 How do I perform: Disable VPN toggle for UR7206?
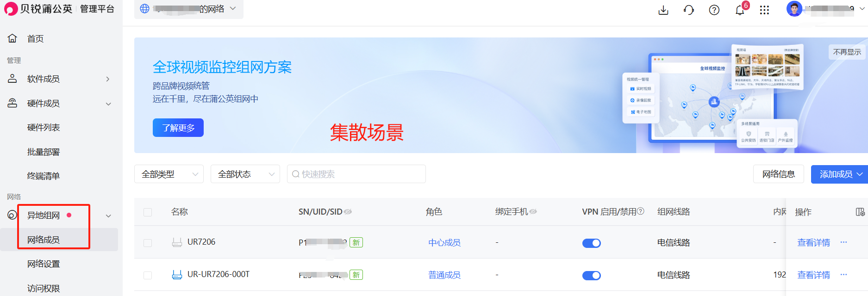click(x=592, y=243)
